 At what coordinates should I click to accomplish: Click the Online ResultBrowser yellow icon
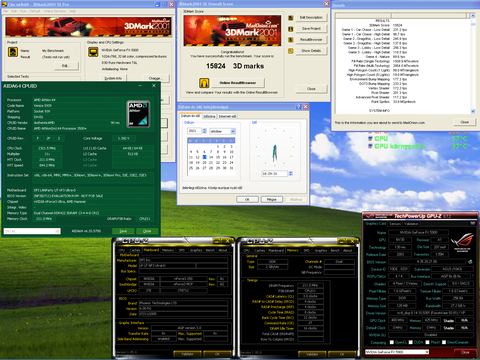tap(204, 82)
